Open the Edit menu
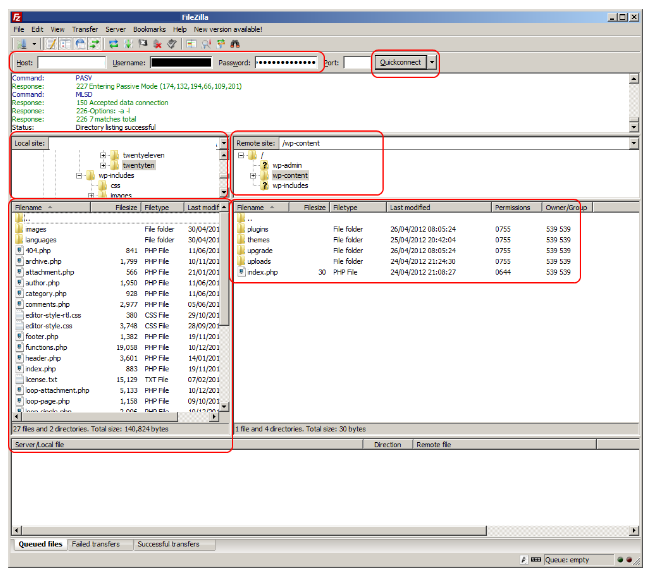Screen dimensions: 656x575 [x=37, y=29]
